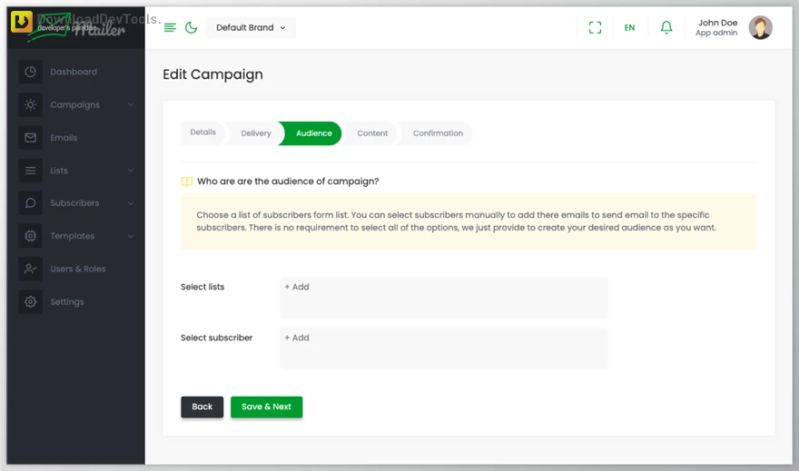Toggle the sidebar hamburger menu icon
Viewport: 799px width, 471px height.
[x=170, y=28]
